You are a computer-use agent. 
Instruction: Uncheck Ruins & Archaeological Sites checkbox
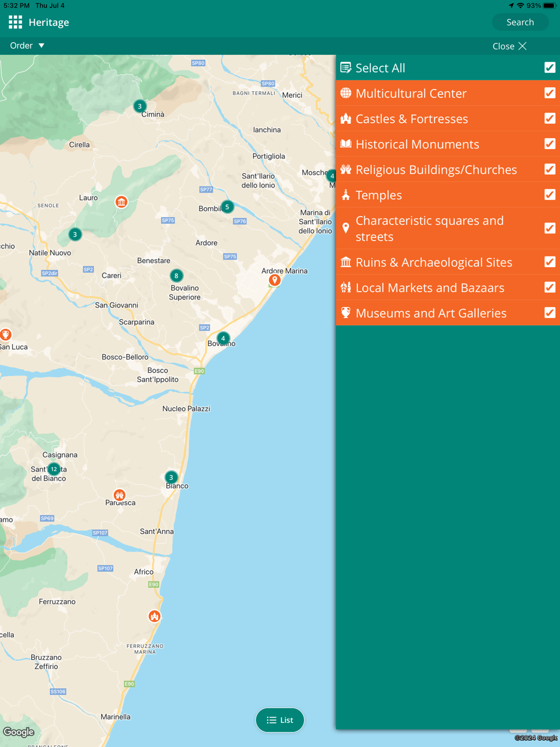click(550, 262)
